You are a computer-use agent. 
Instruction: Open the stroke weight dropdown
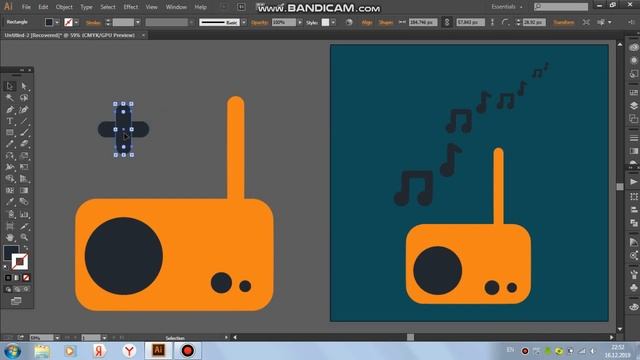click(138, 22)
